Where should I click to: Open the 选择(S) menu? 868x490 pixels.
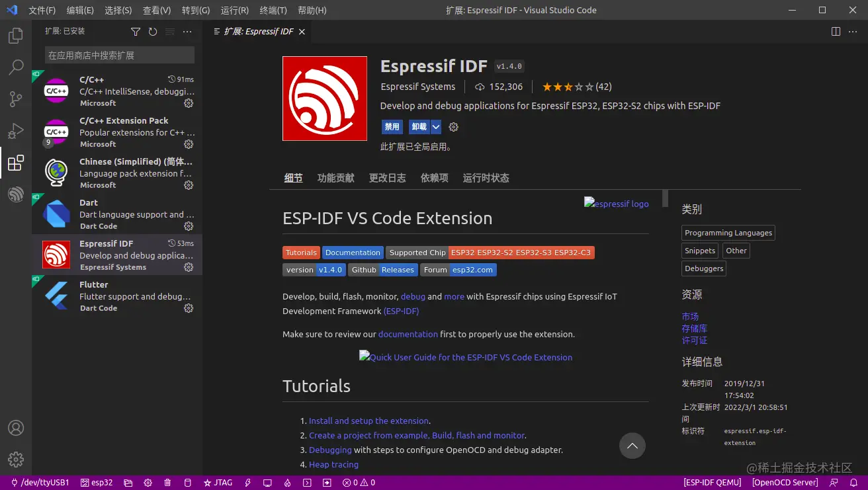pyautogui.click(x=118, y=11)
